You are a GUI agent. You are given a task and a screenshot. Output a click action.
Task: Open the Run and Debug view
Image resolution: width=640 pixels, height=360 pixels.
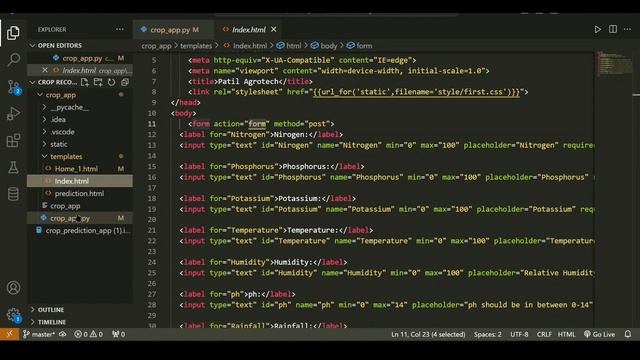tap(13, 114)
